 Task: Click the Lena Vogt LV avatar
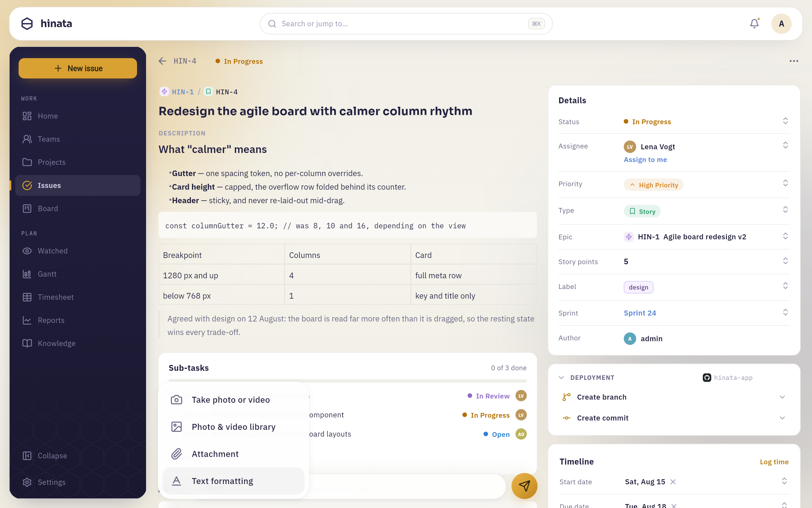(x=630, y=147)
